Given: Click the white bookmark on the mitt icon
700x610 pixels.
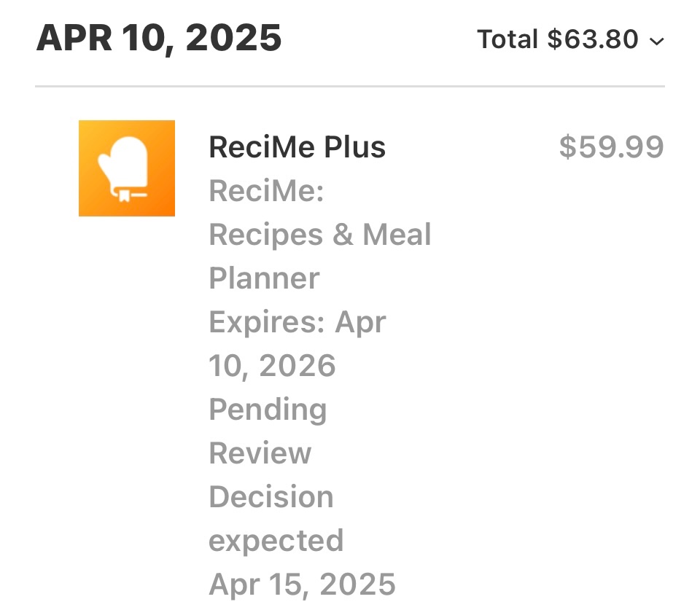Looking at the screenshot, I should 125,195.
